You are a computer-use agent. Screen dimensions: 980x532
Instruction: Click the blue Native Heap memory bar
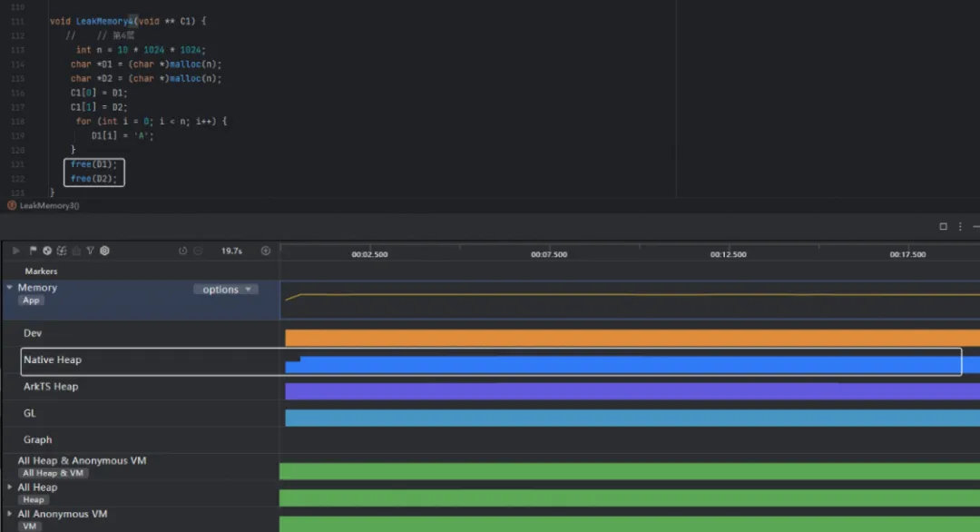click(632, 365)
